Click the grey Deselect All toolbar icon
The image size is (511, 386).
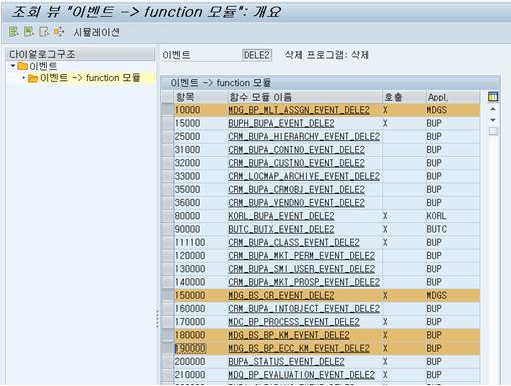pyautogui.click(x=44, y=32)
